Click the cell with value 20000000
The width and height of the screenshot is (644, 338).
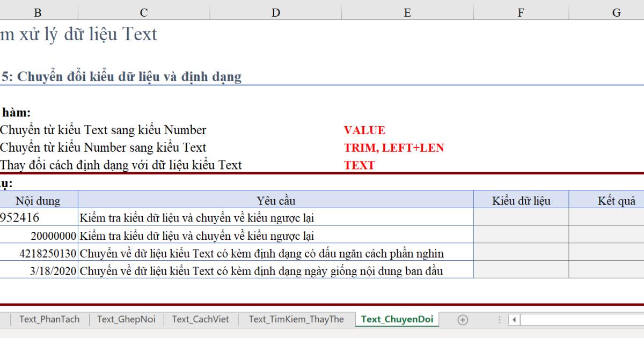point(39,235)
